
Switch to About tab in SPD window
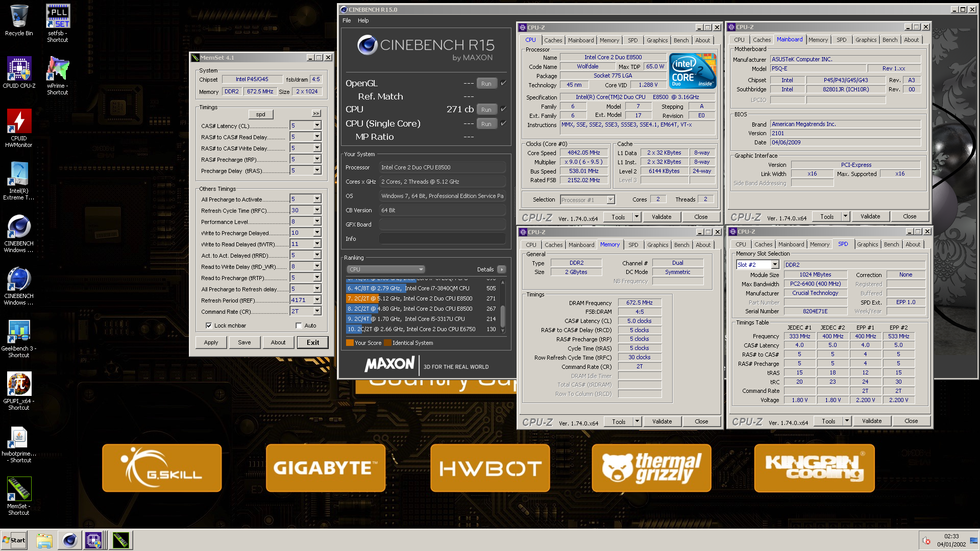coord(913,244)
